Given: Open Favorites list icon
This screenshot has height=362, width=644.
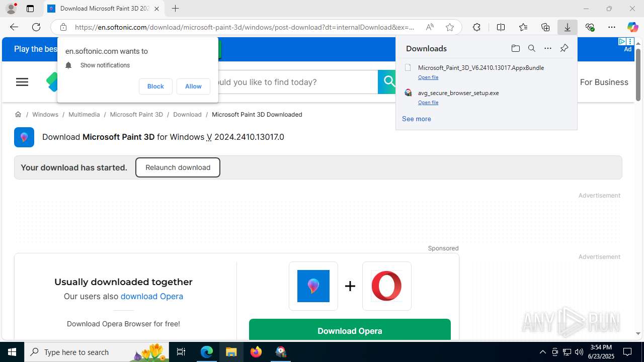Looking at the screenshot, I should (523, 27).
